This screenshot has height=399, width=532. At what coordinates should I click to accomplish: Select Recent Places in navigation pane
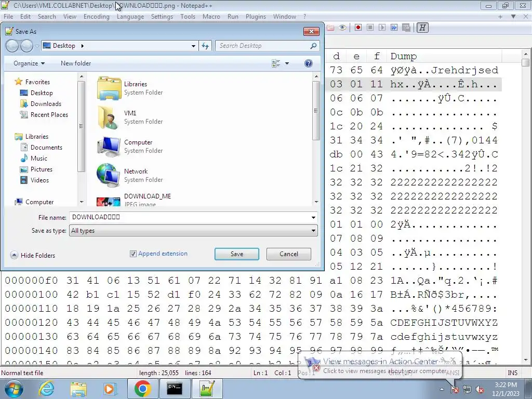[44, 115]
